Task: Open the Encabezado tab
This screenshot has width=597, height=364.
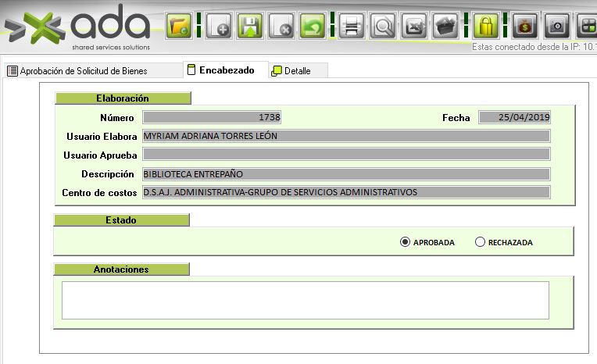Action: coord(225,70)
